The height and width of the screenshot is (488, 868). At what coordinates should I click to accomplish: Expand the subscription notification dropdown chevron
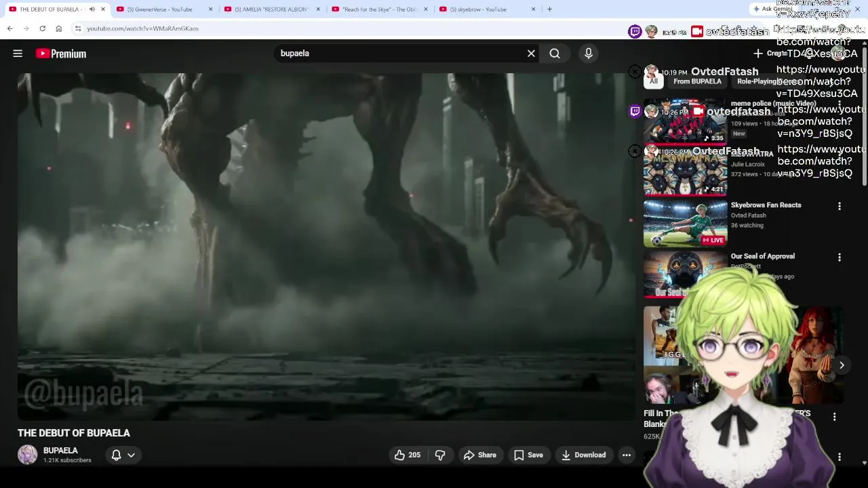coord(131,455)
